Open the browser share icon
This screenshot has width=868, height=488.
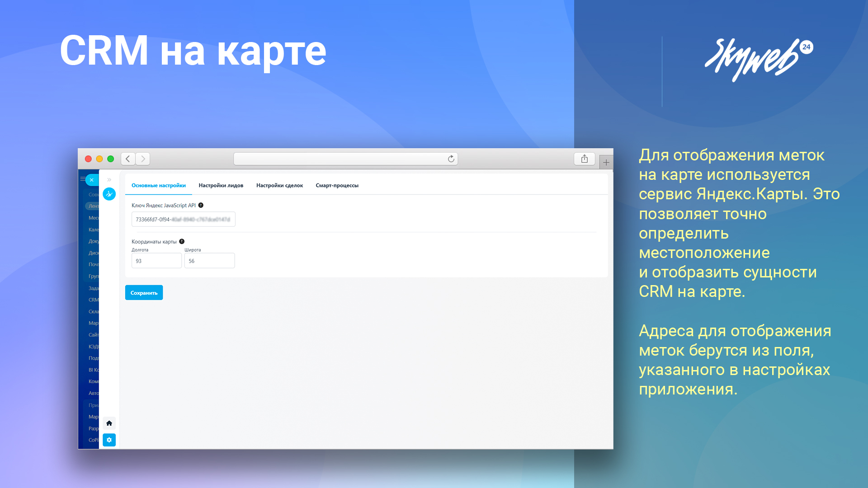(584, 159)
